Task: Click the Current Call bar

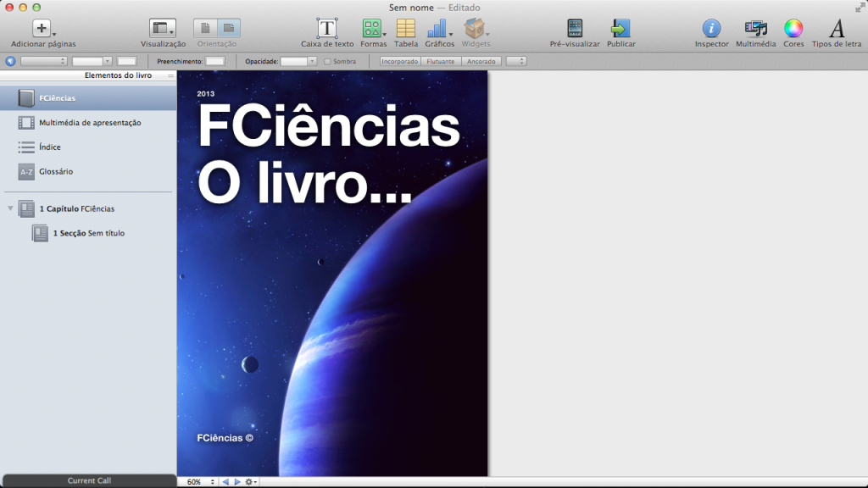Action: [x=89, y=481]
